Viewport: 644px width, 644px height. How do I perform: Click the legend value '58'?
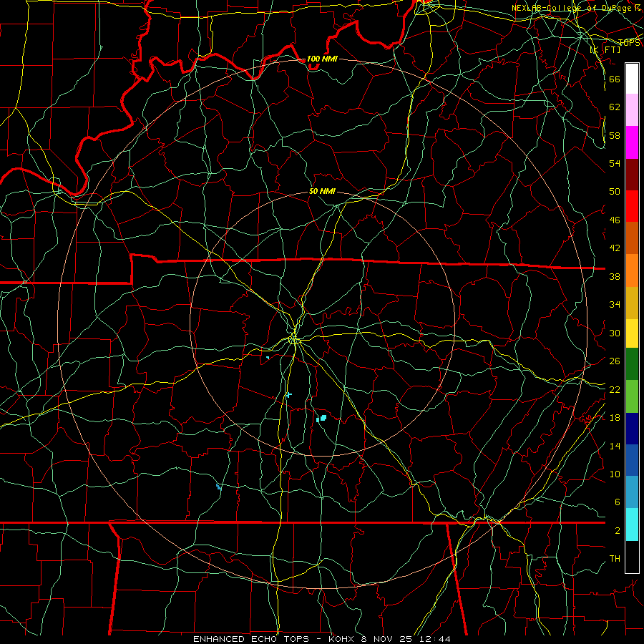[615, 135]
